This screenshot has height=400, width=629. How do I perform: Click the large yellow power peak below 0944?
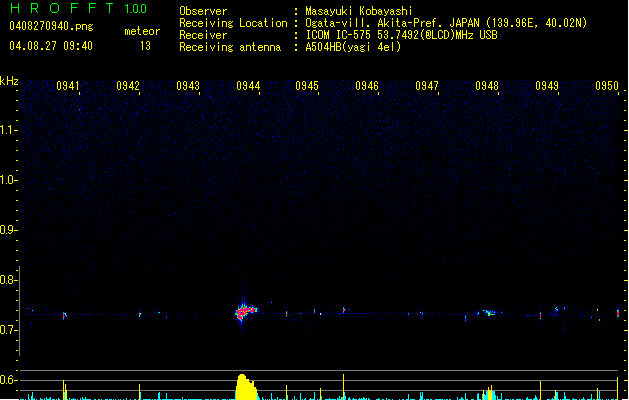point(246,387)
